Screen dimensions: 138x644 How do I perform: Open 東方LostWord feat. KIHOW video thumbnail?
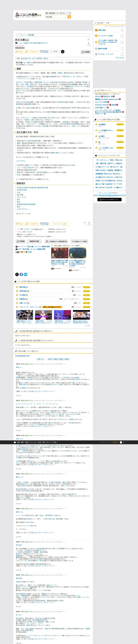pos(81,315)
